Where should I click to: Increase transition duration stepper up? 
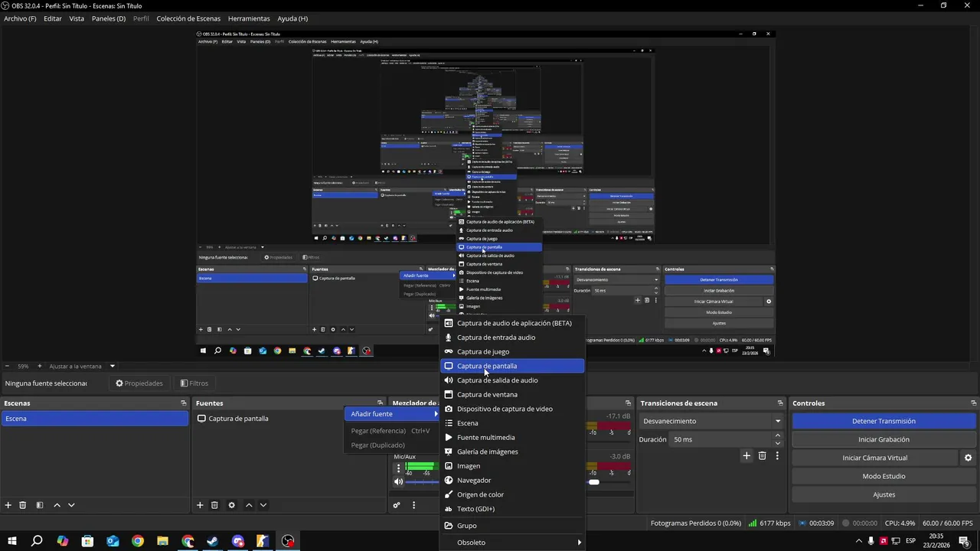(778, 436)
